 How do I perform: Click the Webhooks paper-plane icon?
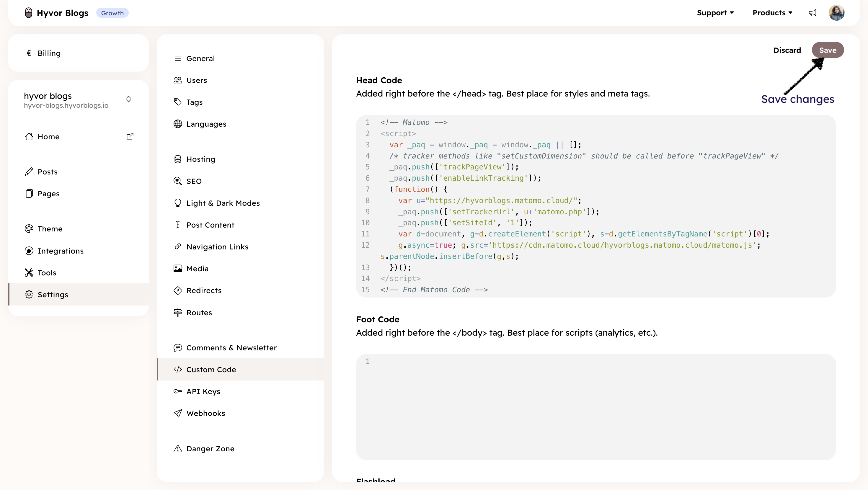click(x=178, y=413)
